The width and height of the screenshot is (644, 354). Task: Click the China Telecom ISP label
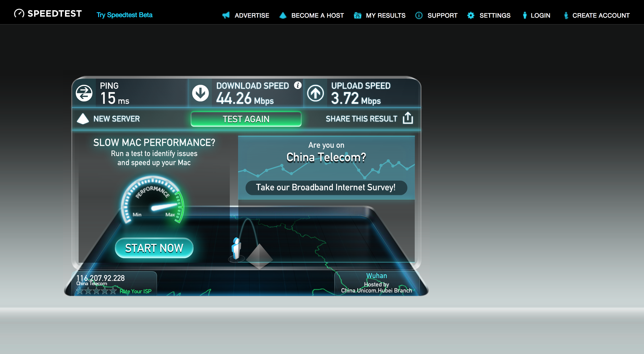[92, 284]
